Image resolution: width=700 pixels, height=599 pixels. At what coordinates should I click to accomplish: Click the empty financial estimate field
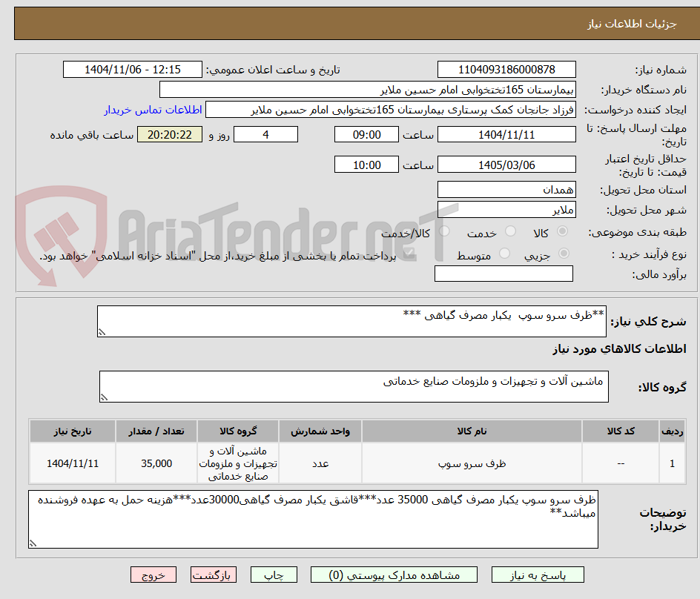503,274
